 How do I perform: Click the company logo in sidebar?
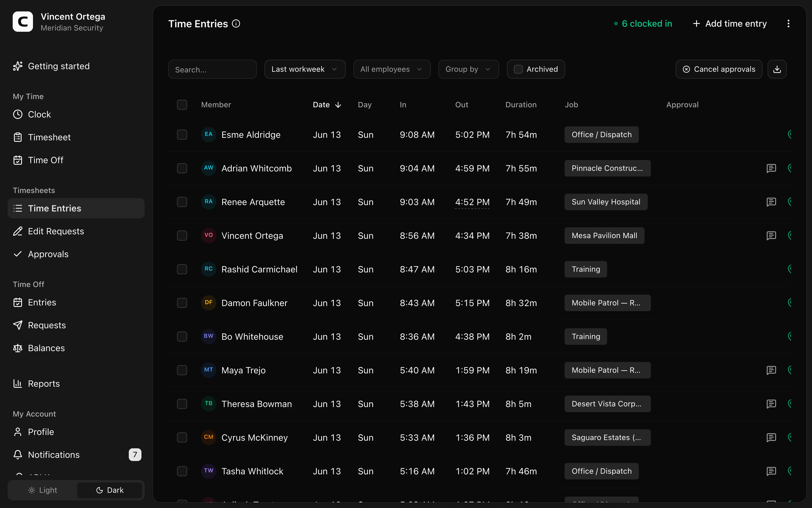(x=23, y=22)
